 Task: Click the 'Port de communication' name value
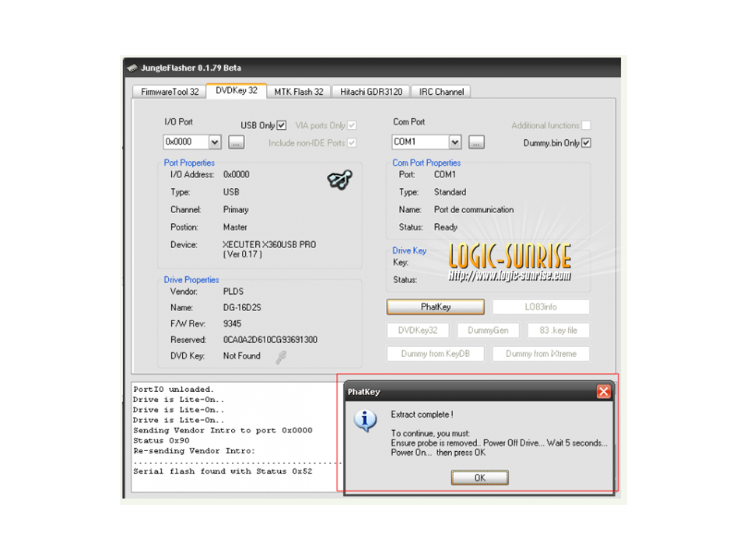click(474, 209)
